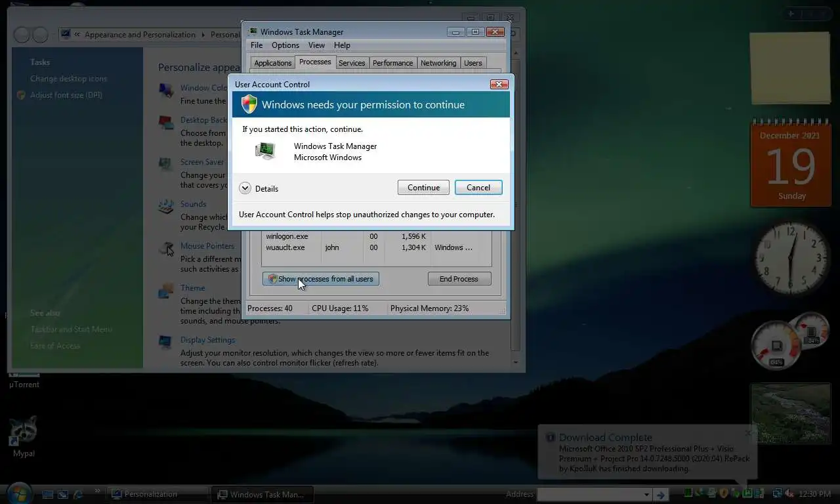Viewport: 840px width, 504px height.
Task: Open the View menu in Task Manager
Action: [x=316, y=45]
